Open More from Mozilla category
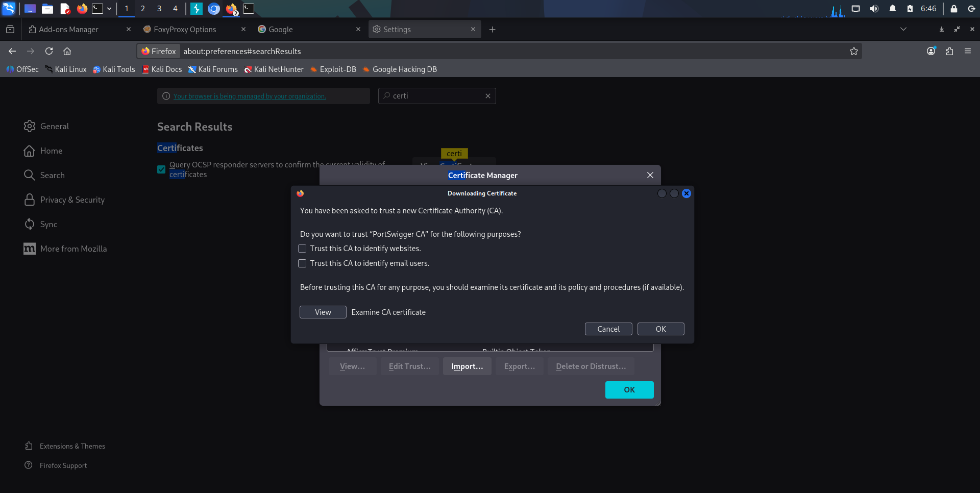This screenshot has width=980, height=493. [x=65, y=249]
